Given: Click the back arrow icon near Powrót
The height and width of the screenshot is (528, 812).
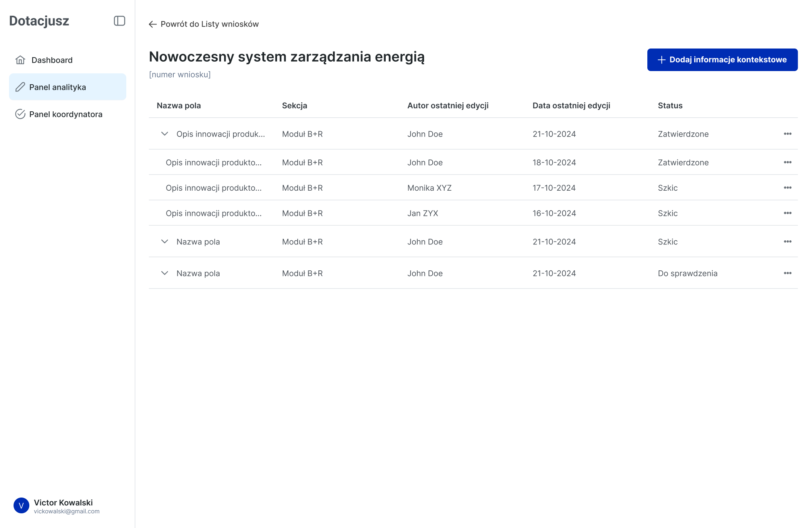Looking at the screenshot, I should (x=153, y=24).
